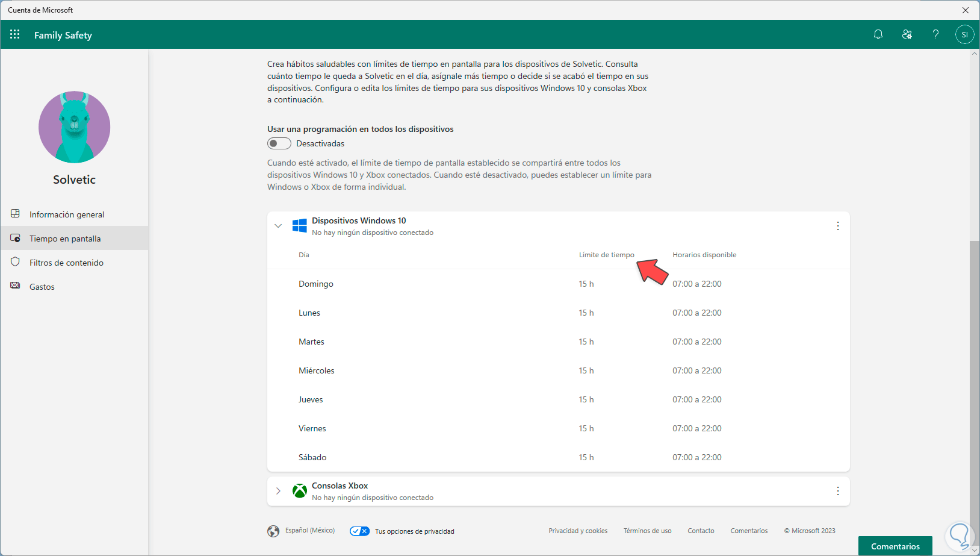This screenshot has height=556, width=980.
Task: Open Términos de uso link
Action: point(647,531)
